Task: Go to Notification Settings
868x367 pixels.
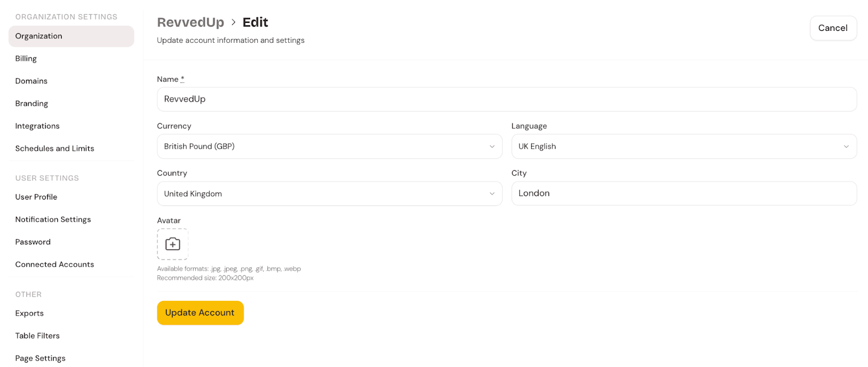Action: (x=53, y=220)
